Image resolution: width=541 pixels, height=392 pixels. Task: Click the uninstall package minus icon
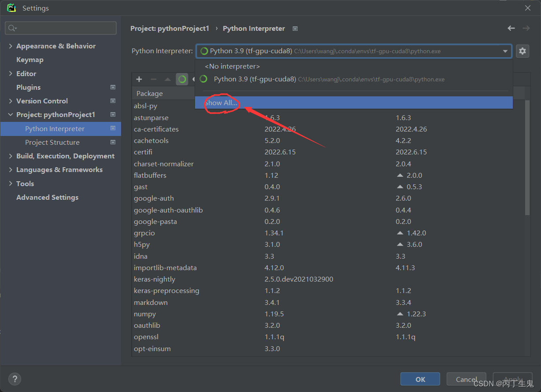[x=154, y=79]
